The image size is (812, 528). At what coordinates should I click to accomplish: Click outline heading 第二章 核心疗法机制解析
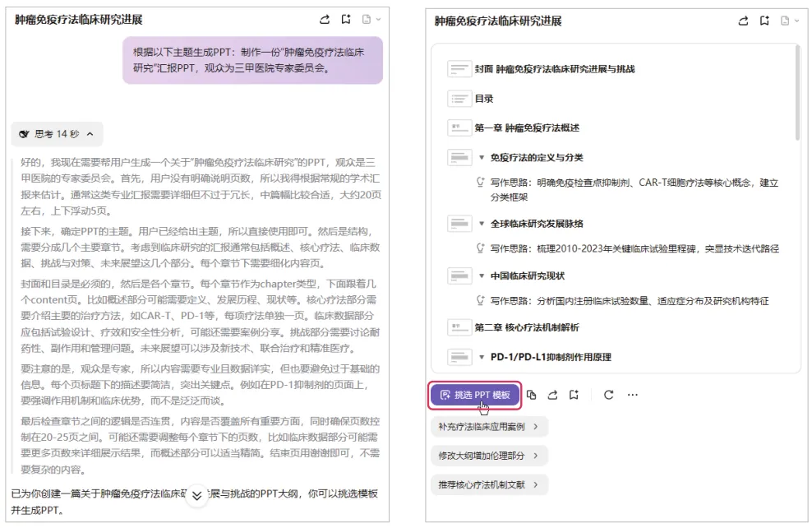[x=527, y=327]
